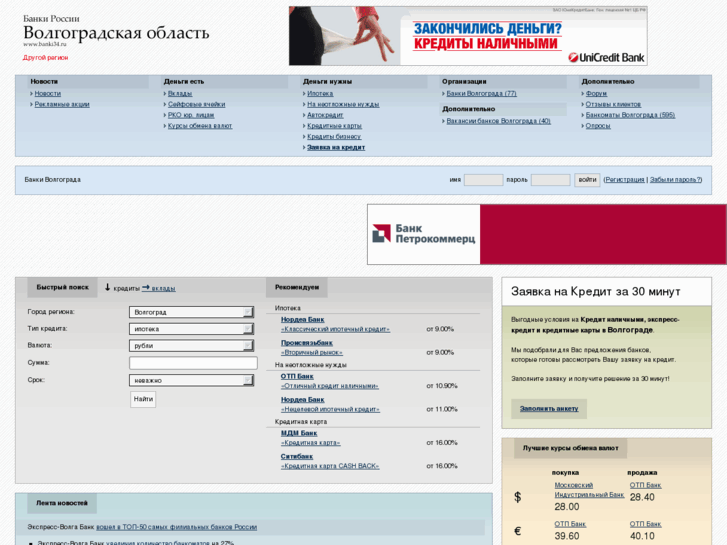Open the Валюта dropdown

pos(191,346)
